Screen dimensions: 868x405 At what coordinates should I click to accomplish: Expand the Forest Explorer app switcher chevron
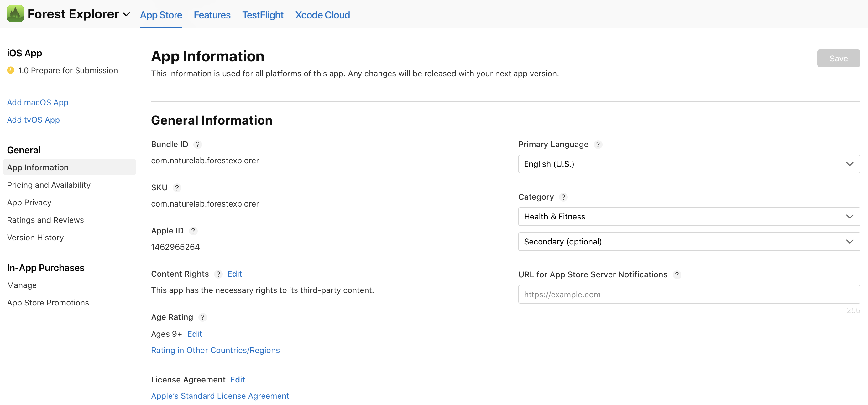(x=126, y=14)
